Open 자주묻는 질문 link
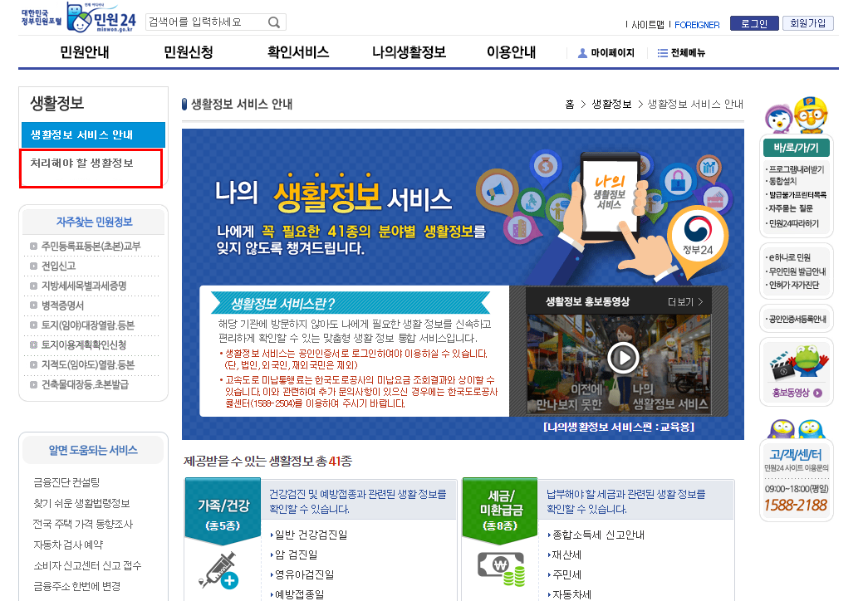The width and height of the screenshot is (868, 601). click(791, 208)
